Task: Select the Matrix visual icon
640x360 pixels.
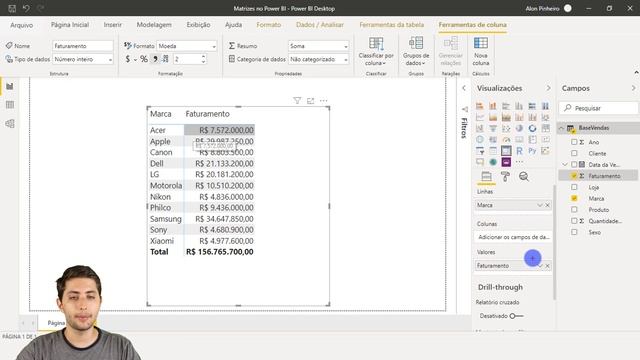Action: pyautogui.click(x=506, y=151)
